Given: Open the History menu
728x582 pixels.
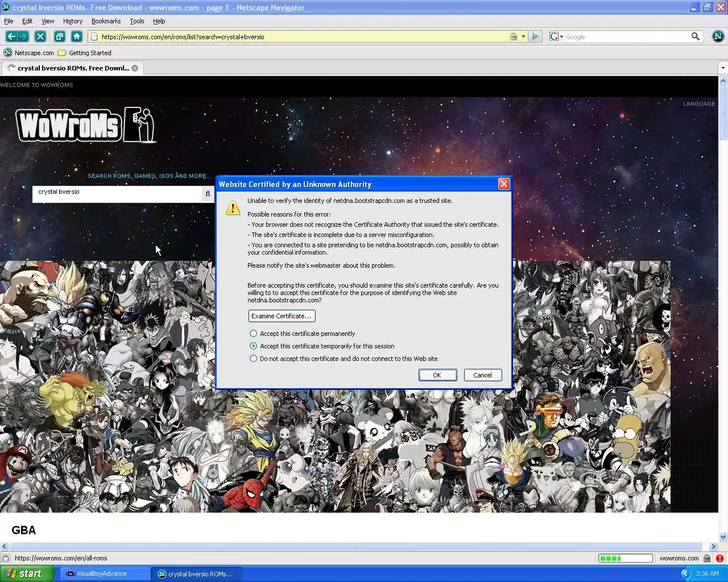Looking at the screenshot, I should tap(73, 21).
